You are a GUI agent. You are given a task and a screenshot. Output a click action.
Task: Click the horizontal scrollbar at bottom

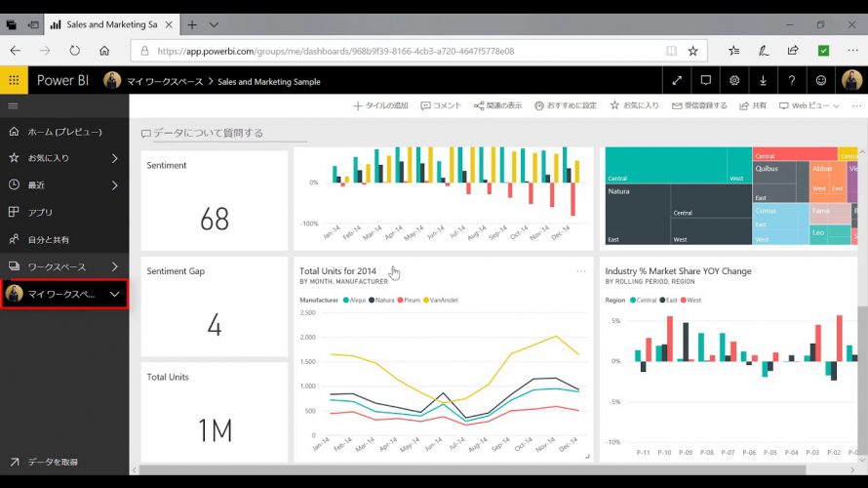472,469
